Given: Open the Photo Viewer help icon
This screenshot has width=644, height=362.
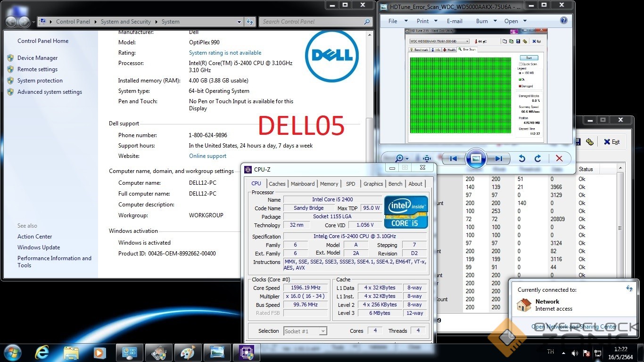Looking at the screenshot, I should click(564, 21).
